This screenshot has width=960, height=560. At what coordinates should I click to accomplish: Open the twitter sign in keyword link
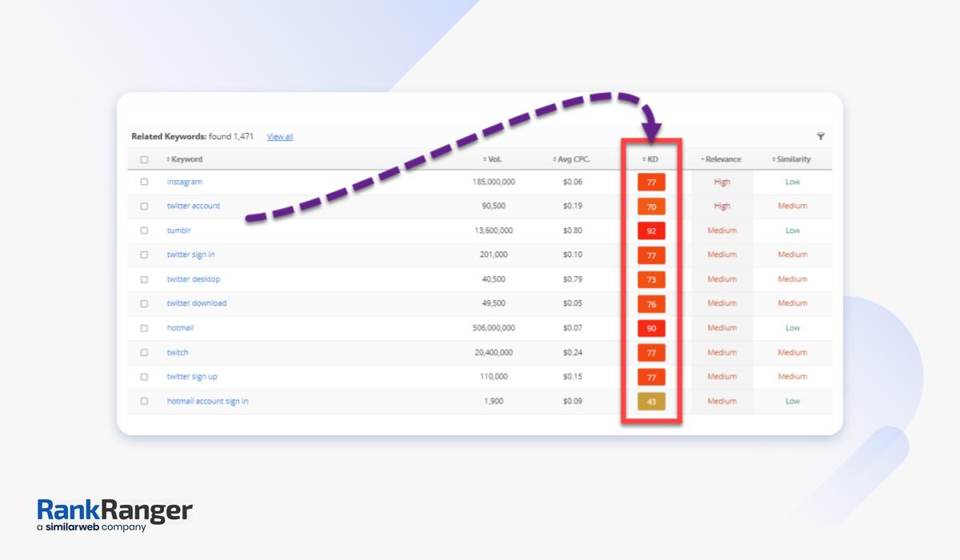(x=190, y=254)
